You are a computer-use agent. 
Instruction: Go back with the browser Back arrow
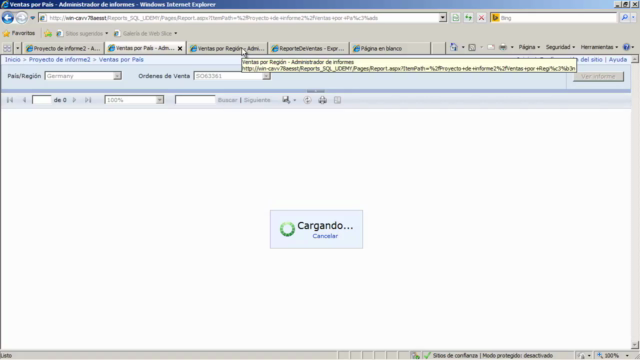pos(7,18)
